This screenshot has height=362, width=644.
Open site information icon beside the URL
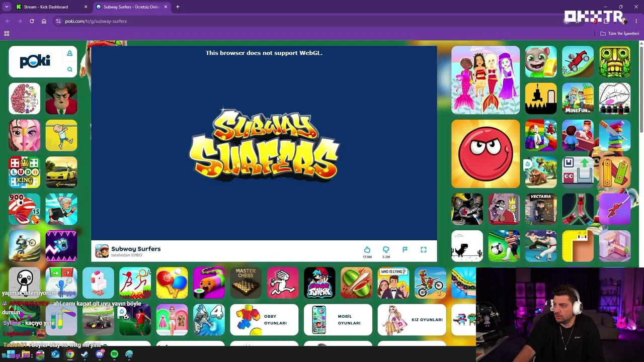[x=58, y=21]
